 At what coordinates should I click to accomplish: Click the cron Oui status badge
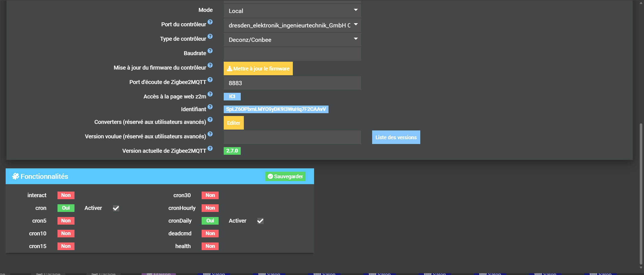click(x=66, y=208)
